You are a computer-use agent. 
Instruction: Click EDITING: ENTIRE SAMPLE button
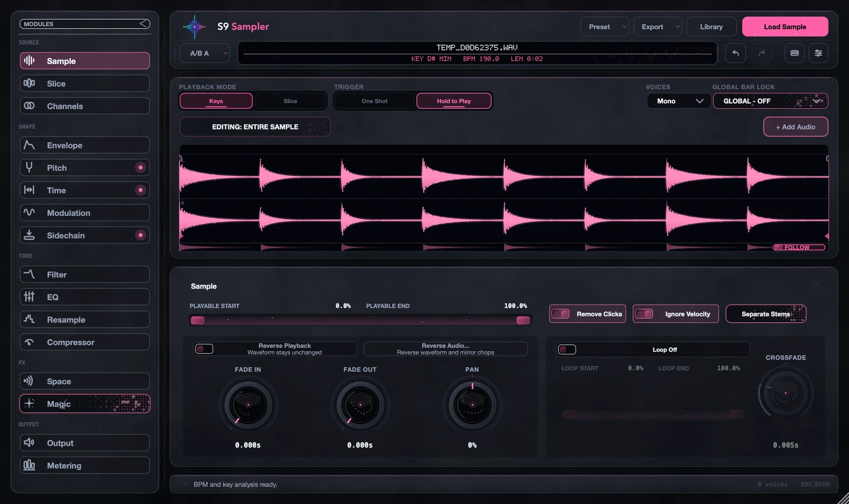click(255, 127)
